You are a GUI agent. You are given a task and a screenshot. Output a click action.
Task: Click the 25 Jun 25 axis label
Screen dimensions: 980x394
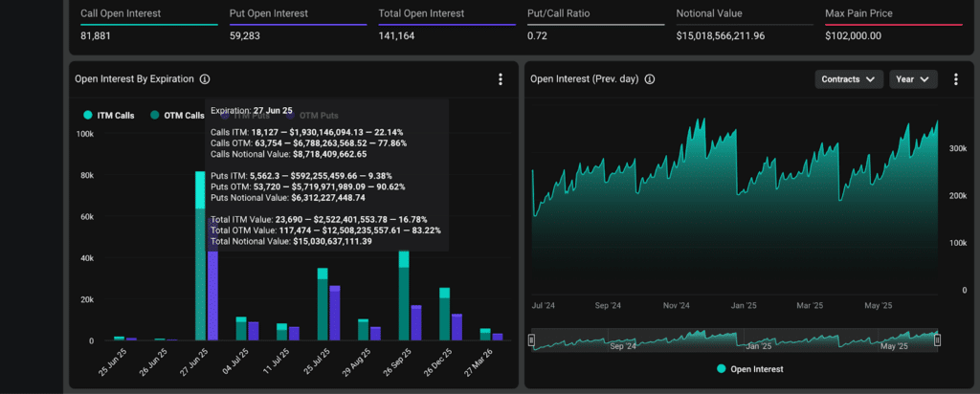click(112, 361)
